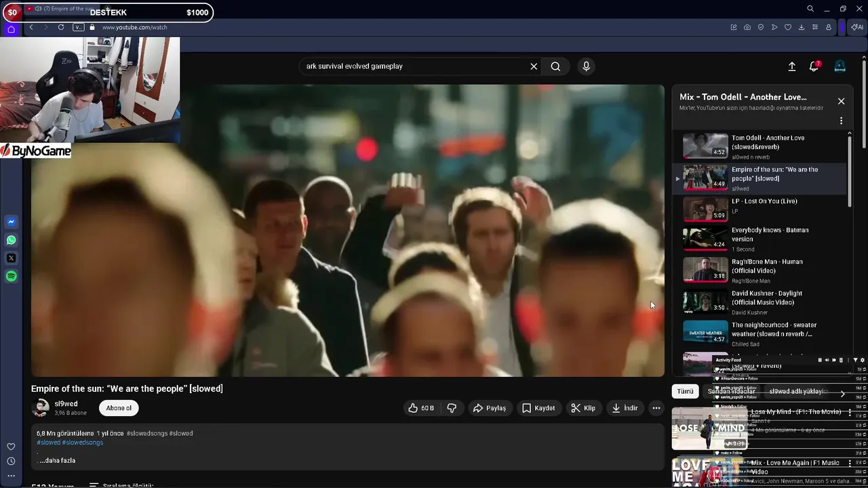Open Activity Feed settings gear
Screen dimensions: 868x488
(863, 360)
